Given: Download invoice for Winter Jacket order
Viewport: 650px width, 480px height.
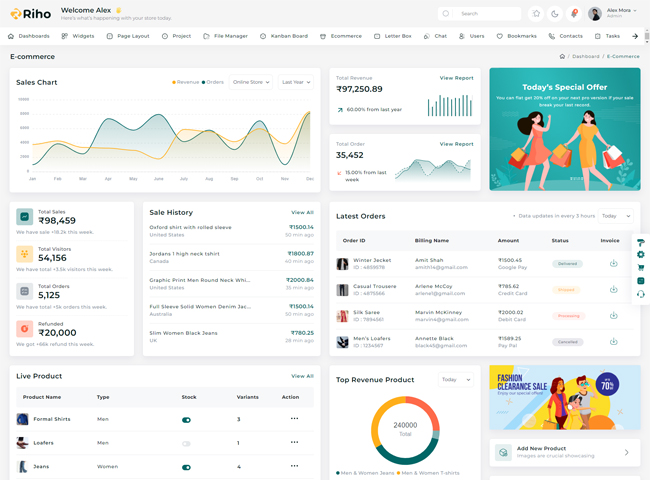Looking at the screenshot, I should (613, 263).
